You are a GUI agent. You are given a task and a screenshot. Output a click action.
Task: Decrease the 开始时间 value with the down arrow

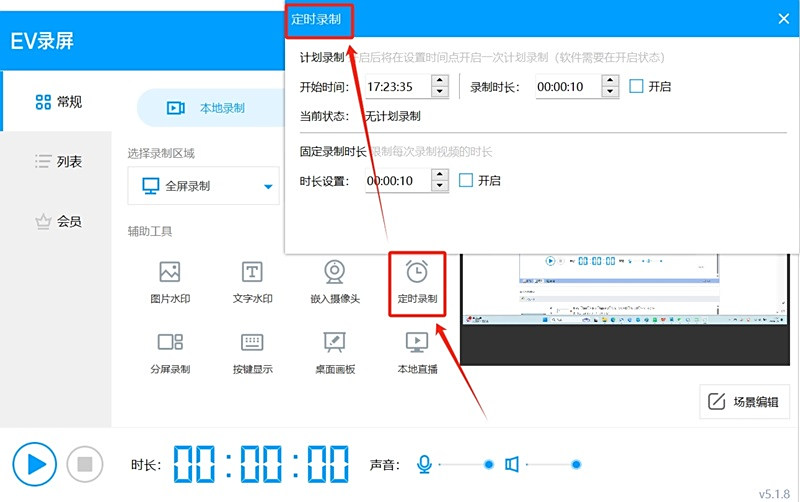click(x=440, y=92)
